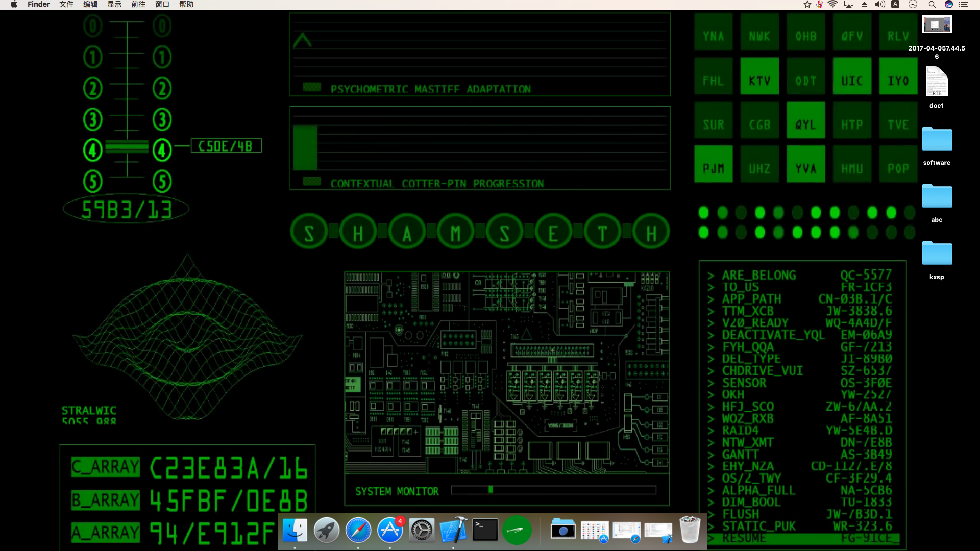The height and width of the screenshot is (551, 980).
Task: Click the Finder face dock icon
Action: (x=295, y=530)
